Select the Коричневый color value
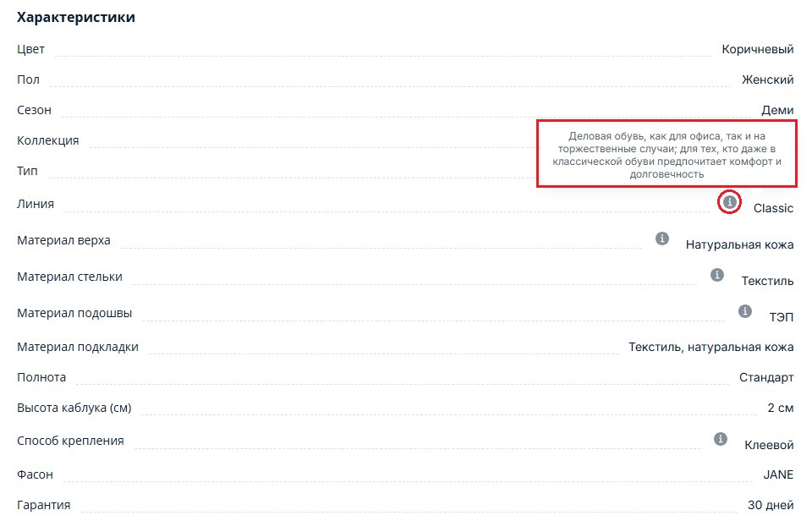 (x=757, y=49)
